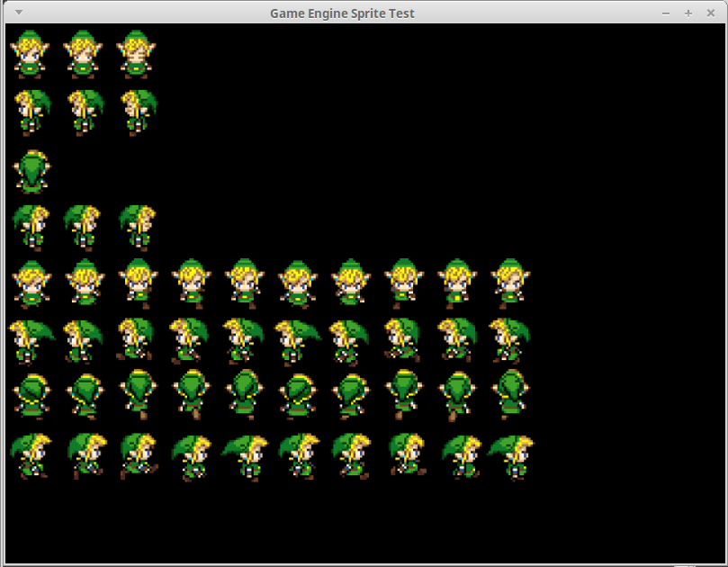Select the front-facing Link sprite with closed eyes
728x567 pixels.
coord(136,54)
